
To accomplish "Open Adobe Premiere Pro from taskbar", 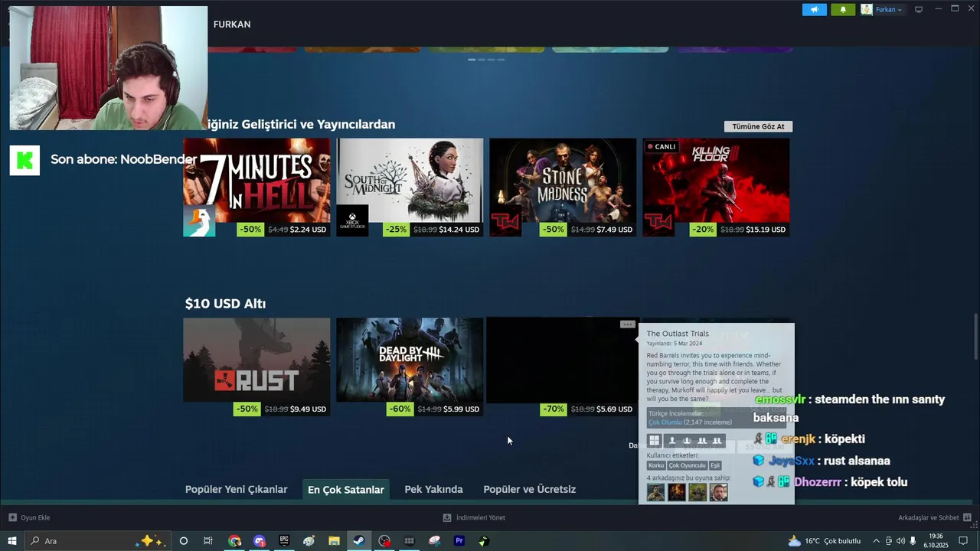I will [459, 541].
